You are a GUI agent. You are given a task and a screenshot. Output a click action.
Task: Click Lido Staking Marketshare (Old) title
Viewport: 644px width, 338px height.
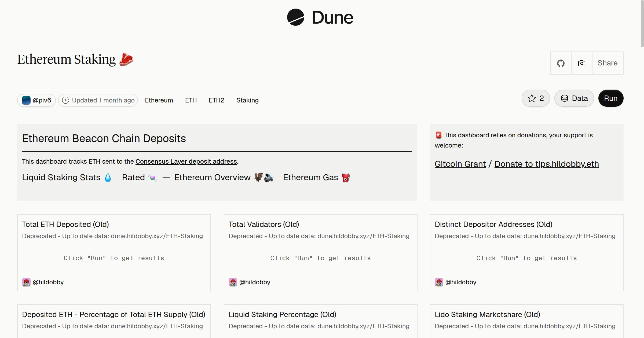click(487, 314)
